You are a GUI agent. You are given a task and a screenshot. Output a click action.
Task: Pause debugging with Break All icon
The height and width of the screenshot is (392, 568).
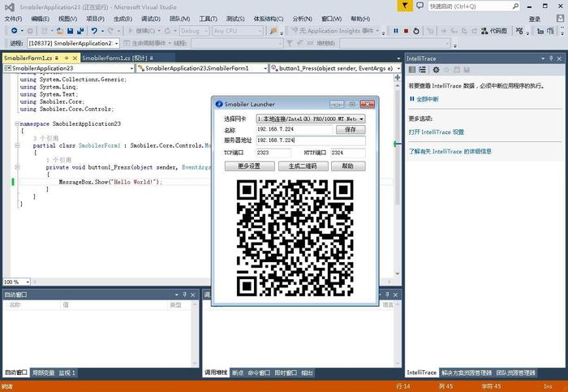coord(396,31)
